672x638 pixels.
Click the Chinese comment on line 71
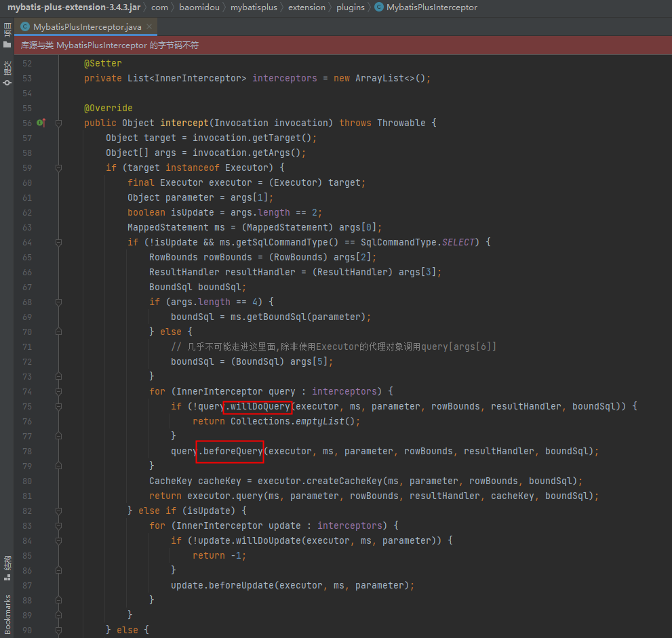[x=334, y=346]
